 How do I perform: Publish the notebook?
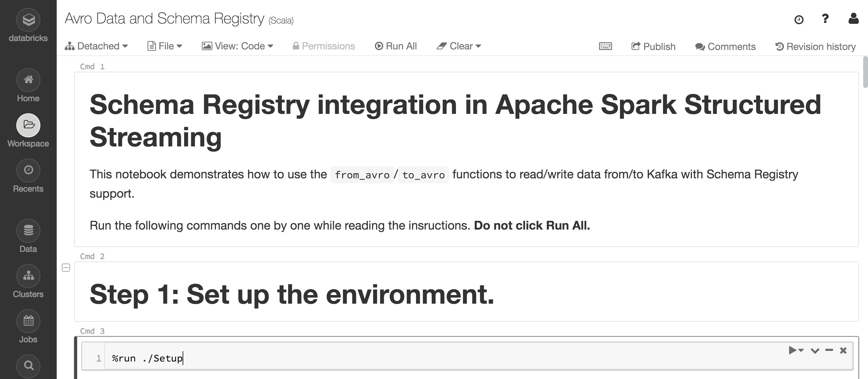(x=653, y=46)
